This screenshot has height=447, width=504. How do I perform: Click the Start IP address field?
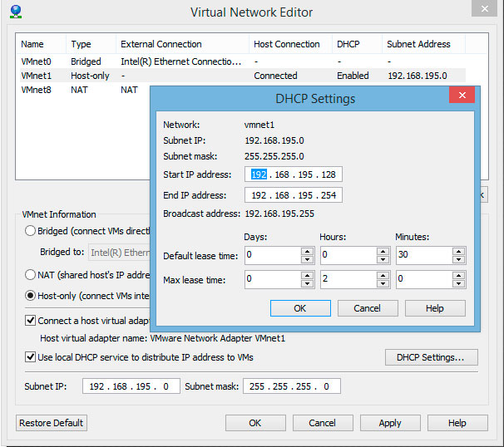[x=294, y=174]
